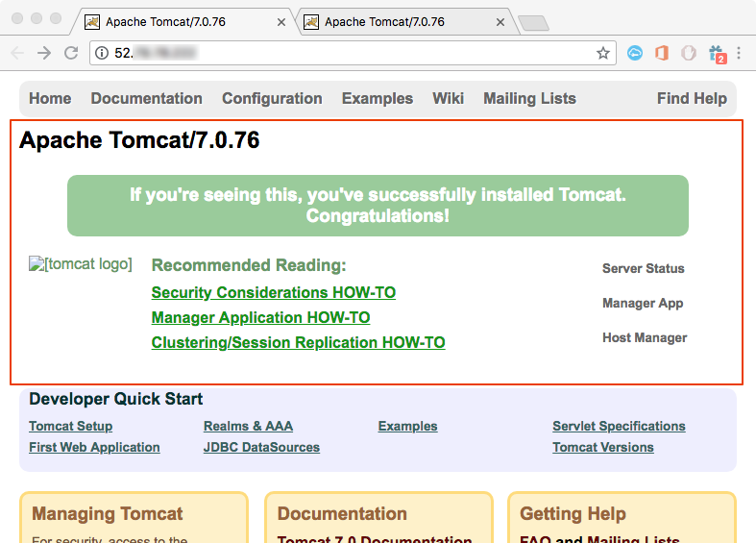
Task: Close the first Apache Tomcat tab
Action: (x=281, y=22)
